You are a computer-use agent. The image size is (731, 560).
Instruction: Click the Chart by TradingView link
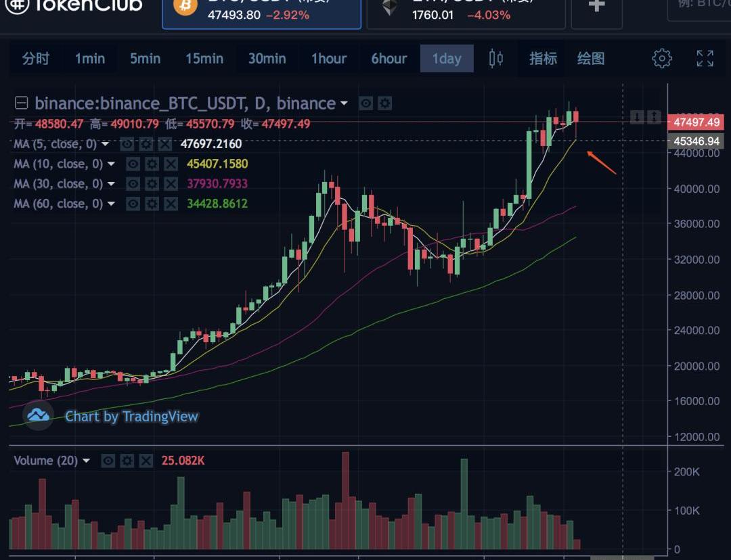131,416
